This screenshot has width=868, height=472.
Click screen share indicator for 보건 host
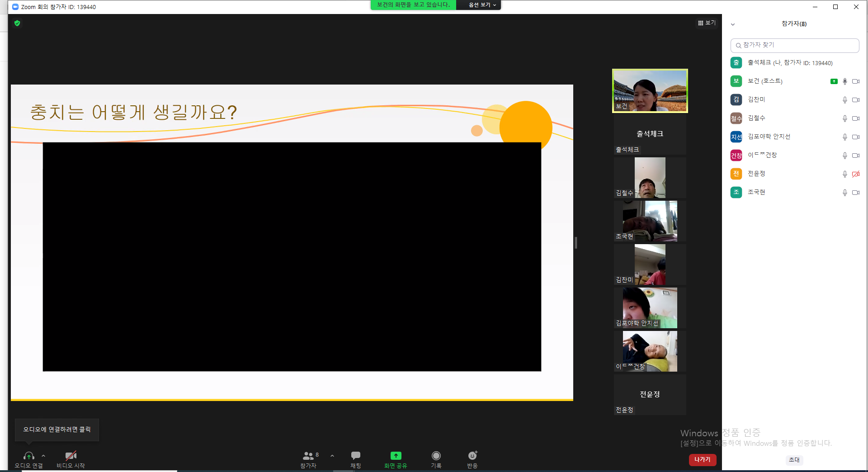coord(834,81)
